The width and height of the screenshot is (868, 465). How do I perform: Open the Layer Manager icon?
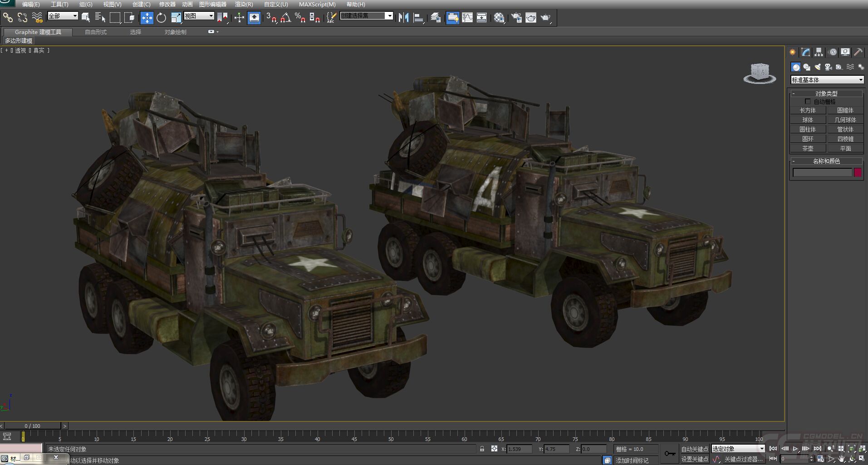[x=436, y=18]
